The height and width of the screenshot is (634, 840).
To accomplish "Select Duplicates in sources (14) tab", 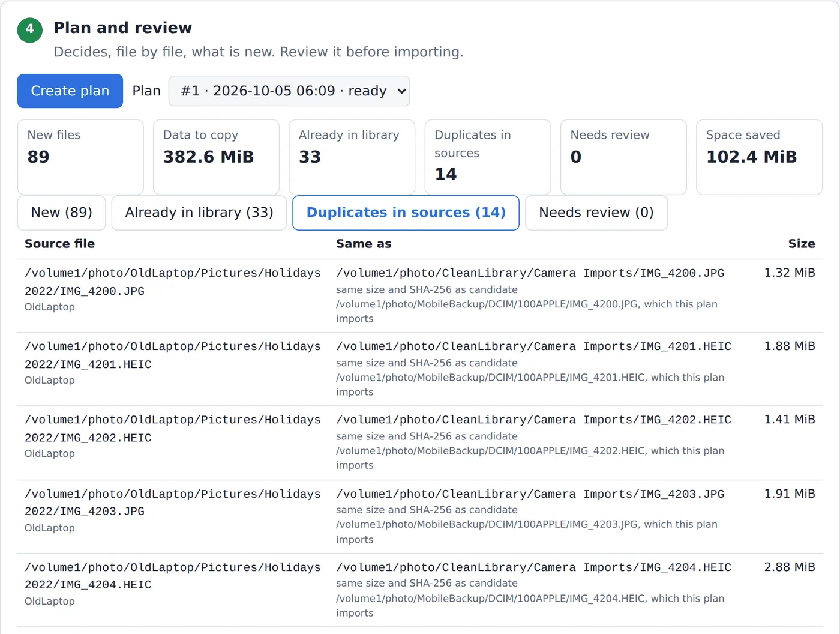I will (x=406, y=213).
